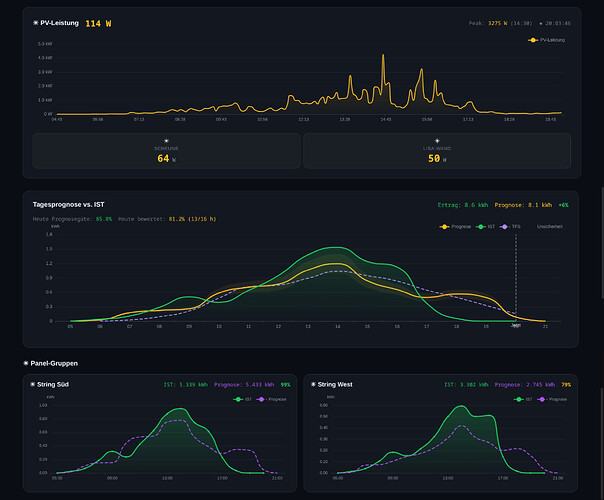This screenshot has height=500, width=604.
Task: Click the icon beside String West title
Action: [313, 384]
